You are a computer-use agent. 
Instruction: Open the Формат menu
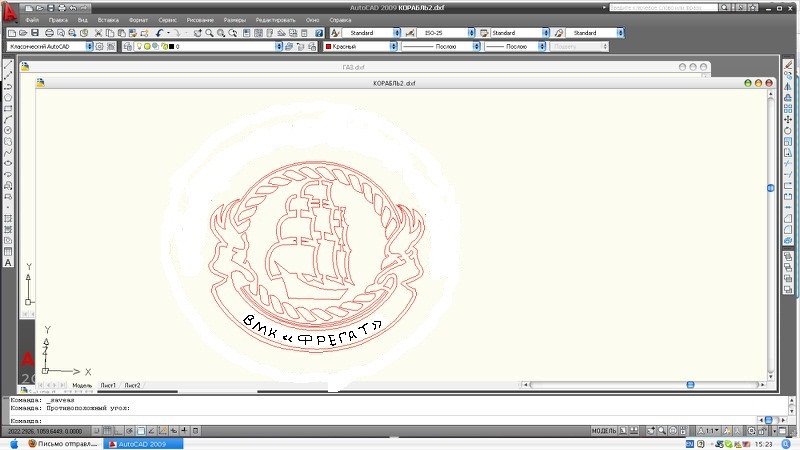point(138,20)
